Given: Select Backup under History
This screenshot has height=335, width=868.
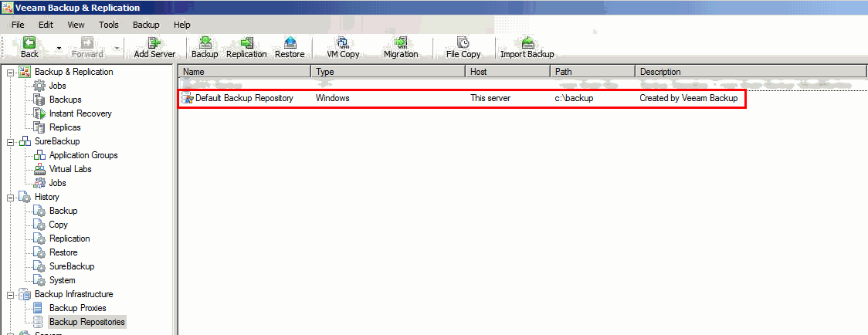Looking at the screenshot, I should coord(63,211).
